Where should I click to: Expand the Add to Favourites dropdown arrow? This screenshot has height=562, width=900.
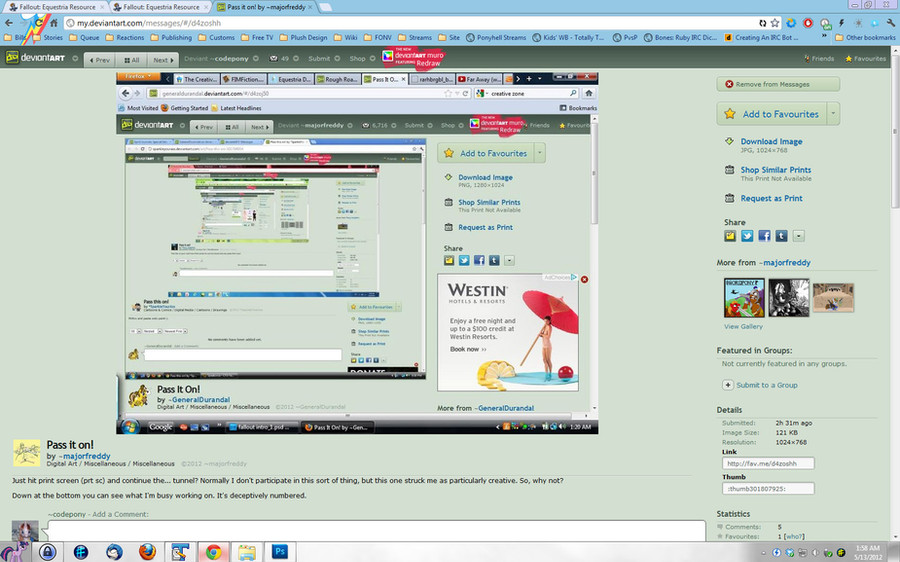(833, 114)
